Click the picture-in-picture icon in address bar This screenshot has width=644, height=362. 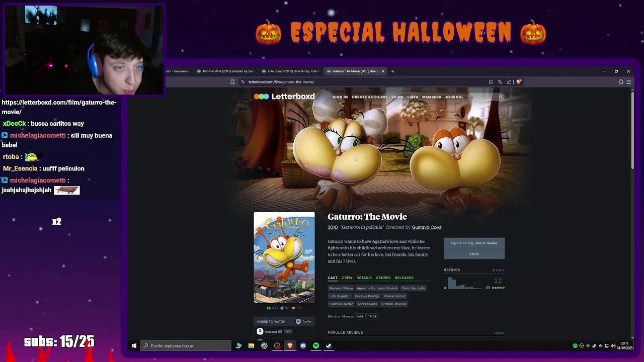[x=491, y=82]
